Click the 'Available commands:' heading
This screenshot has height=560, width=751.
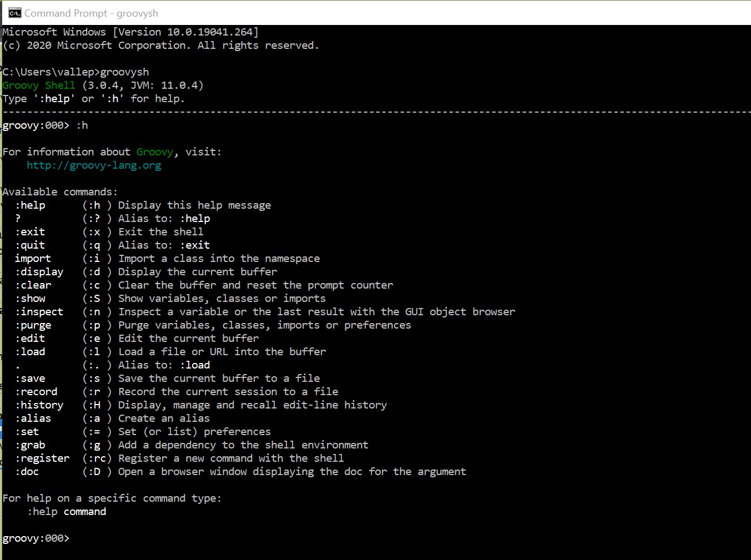coord(60,192)
